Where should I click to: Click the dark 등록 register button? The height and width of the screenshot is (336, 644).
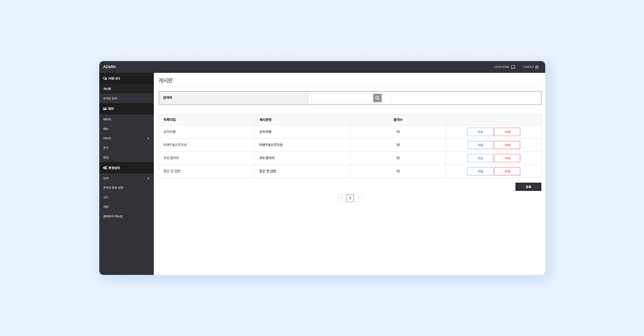(528, 186)
